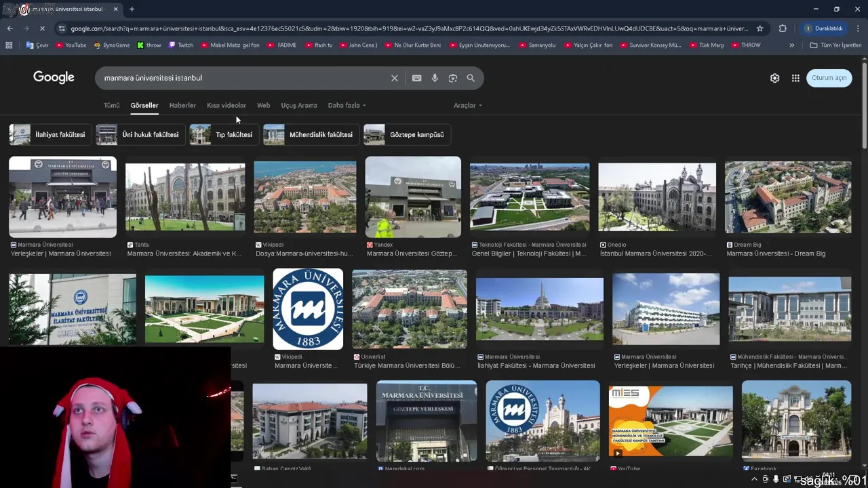Switch to the Web tab
Screen dimensions: 868x488
point(264,105)
